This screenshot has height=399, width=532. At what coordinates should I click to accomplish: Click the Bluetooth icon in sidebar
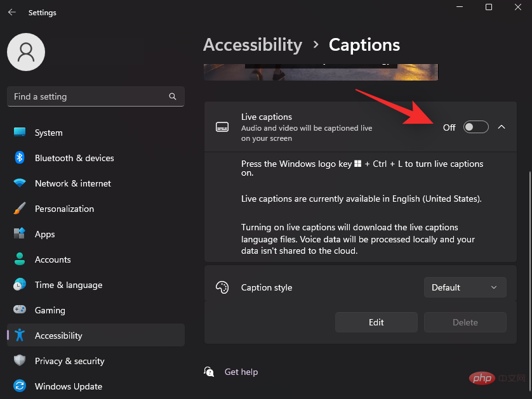click(x=20, y=158)
